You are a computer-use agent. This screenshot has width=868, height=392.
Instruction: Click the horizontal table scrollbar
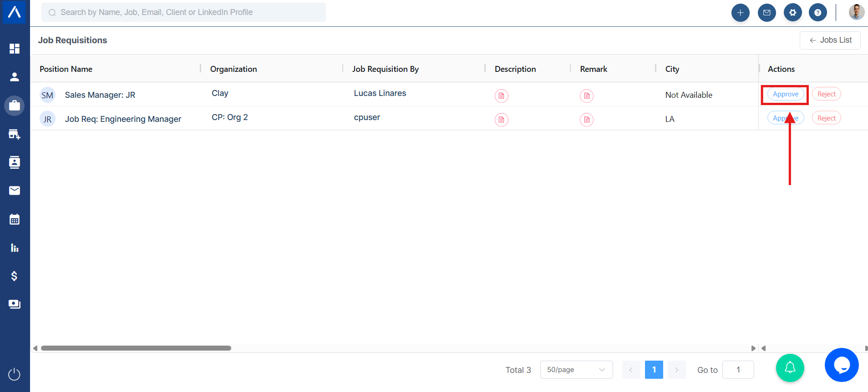coord(136,348)
